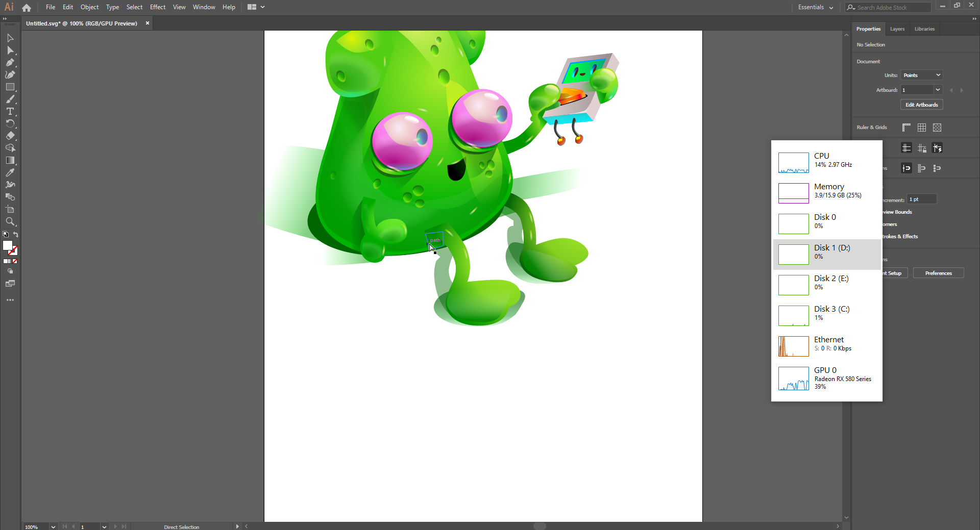Select the Eyedropper tool
Viewport: 980px width, 530px height.
coord(10,173)
